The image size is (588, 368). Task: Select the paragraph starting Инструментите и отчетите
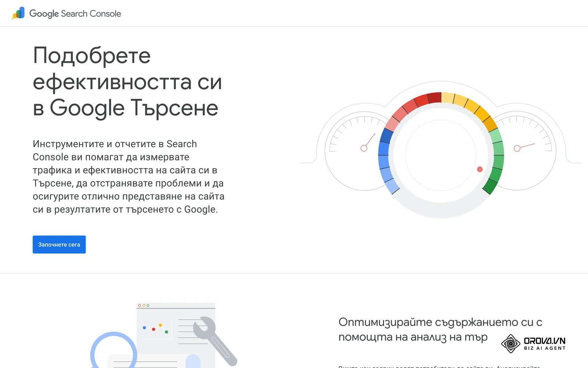[x=129, y=177]
